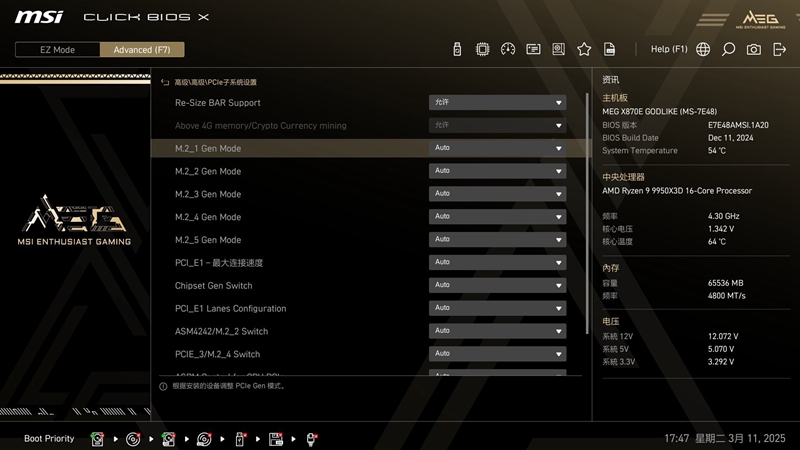Screen dimensions: 800x450
Task: Click the globe language icon
Action: tap(703, 49)
